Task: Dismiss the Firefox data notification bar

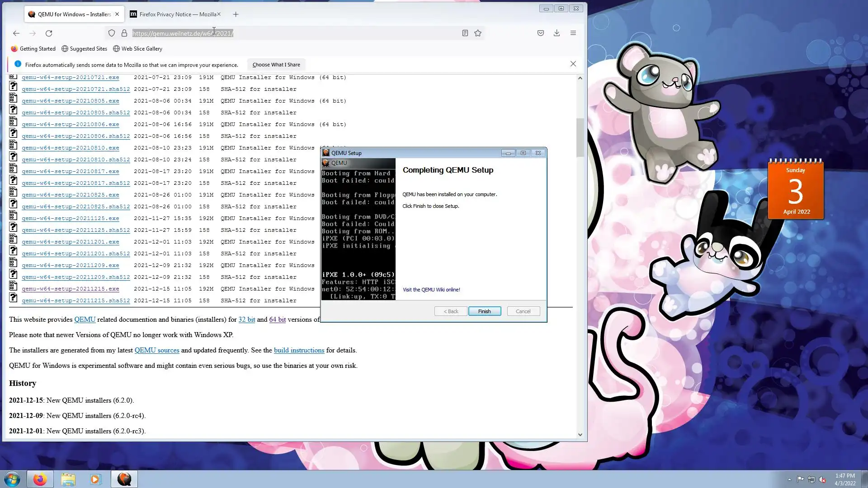Action: tap(573, 64)
